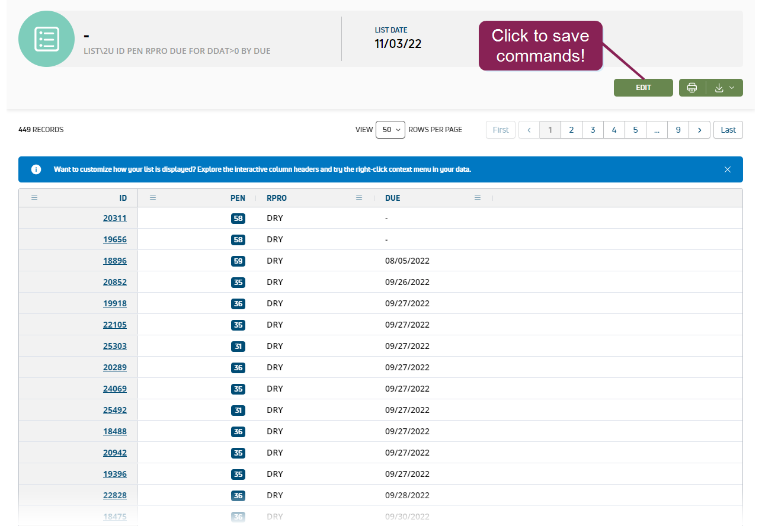762x532 pixels.
Task: Expand the rows per page dropdown
Action: 390,130
